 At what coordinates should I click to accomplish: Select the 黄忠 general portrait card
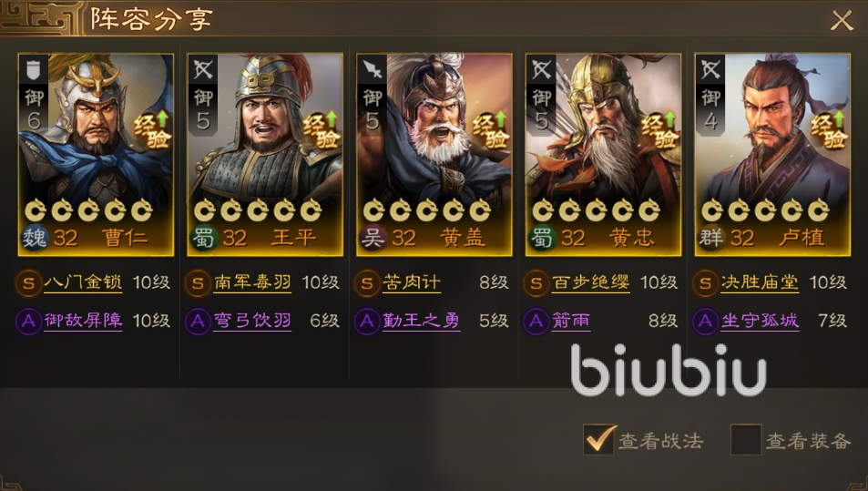(x=603, y=155)
